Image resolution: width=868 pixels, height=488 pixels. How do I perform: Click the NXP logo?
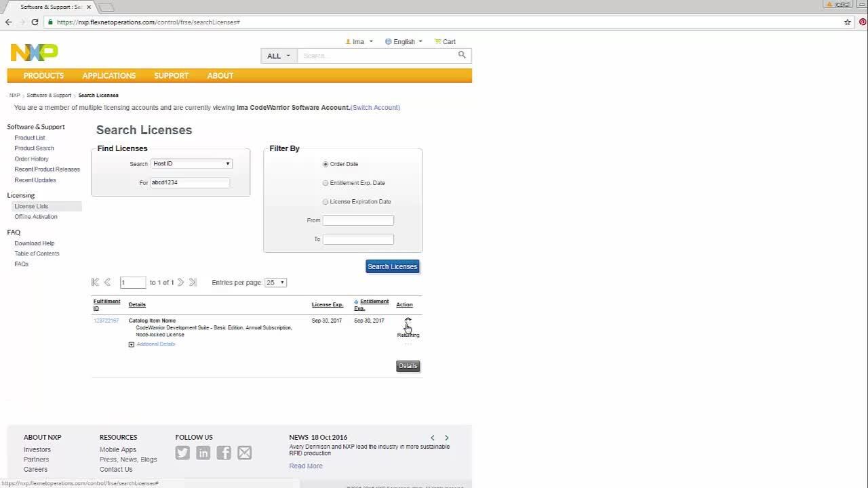34,52
